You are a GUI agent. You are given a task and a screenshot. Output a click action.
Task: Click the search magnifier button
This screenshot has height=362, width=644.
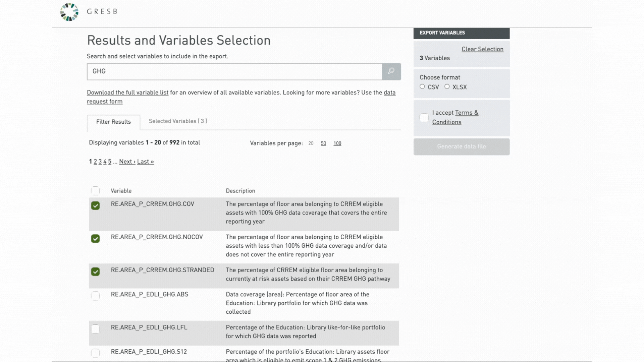point(391,71)
